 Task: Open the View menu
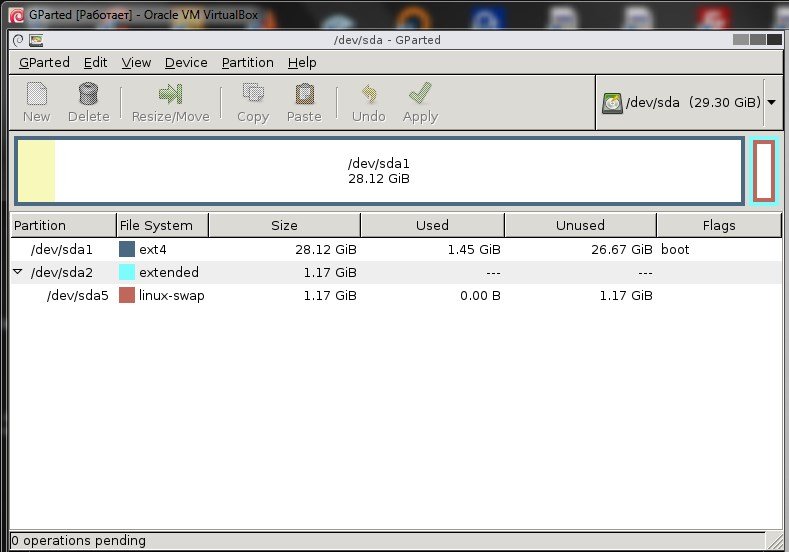click(x=136, y=62)
